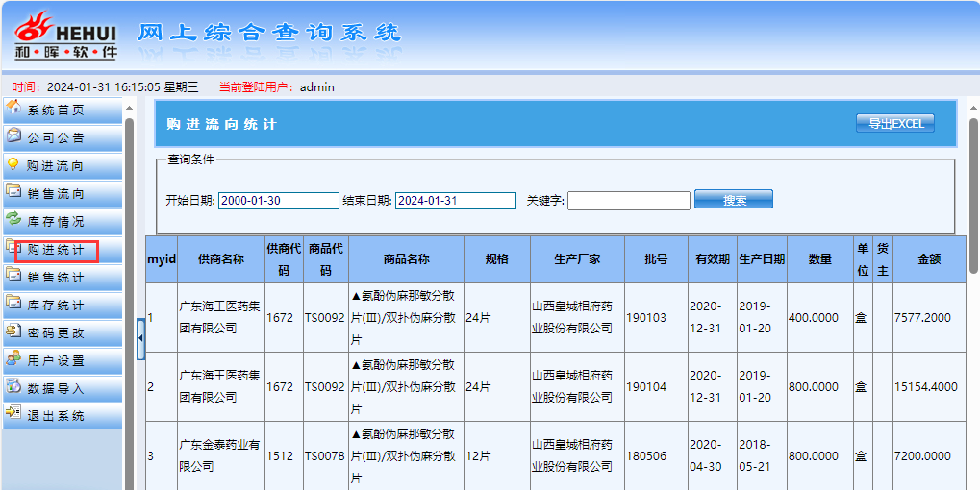
Task: Click the envelope icon next to 公司公告
Action: (x=13, y=135)
